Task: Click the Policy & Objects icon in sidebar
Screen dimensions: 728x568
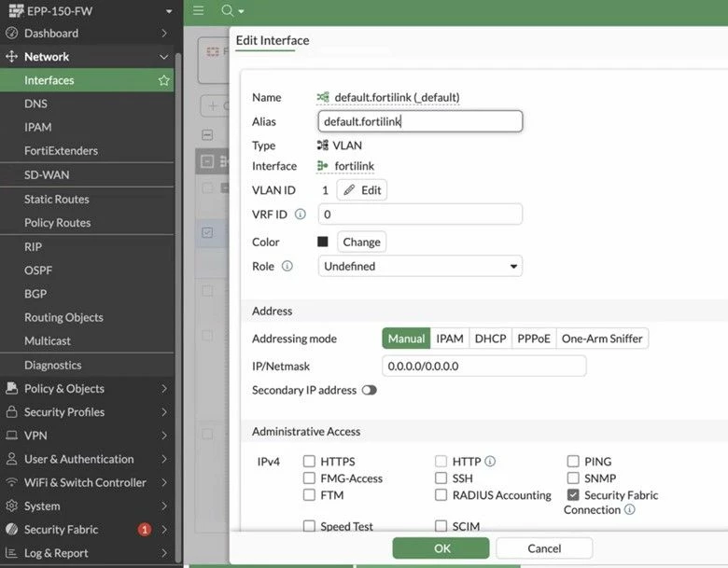Action: pos(11,388)
